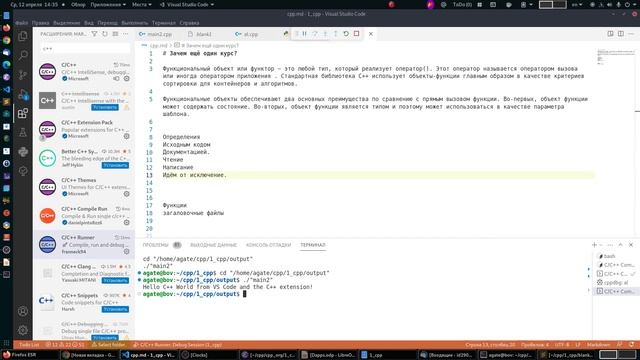Stop the debug session

(x=356, y=34)
